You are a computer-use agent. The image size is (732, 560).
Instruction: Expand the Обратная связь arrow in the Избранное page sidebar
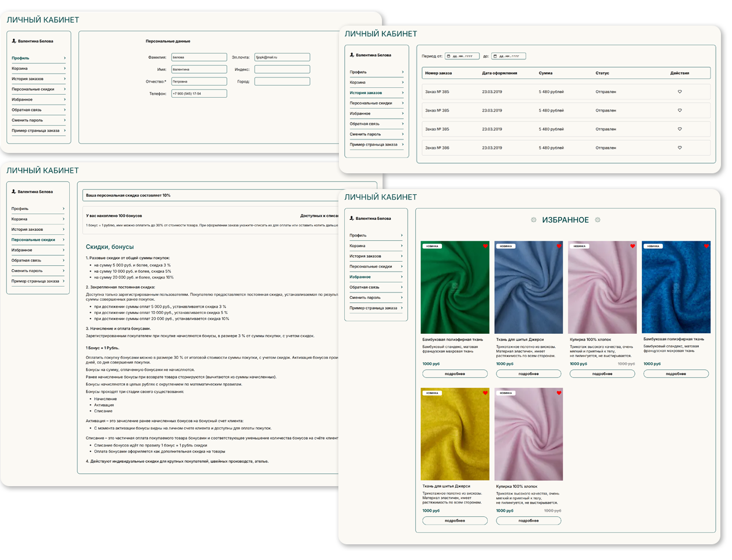point(402,287)
